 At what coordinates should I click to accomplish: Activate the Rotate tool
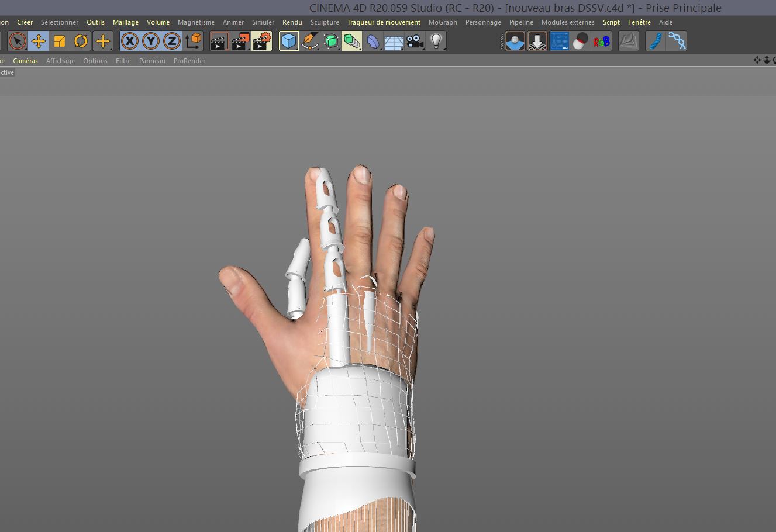(81, 41)
